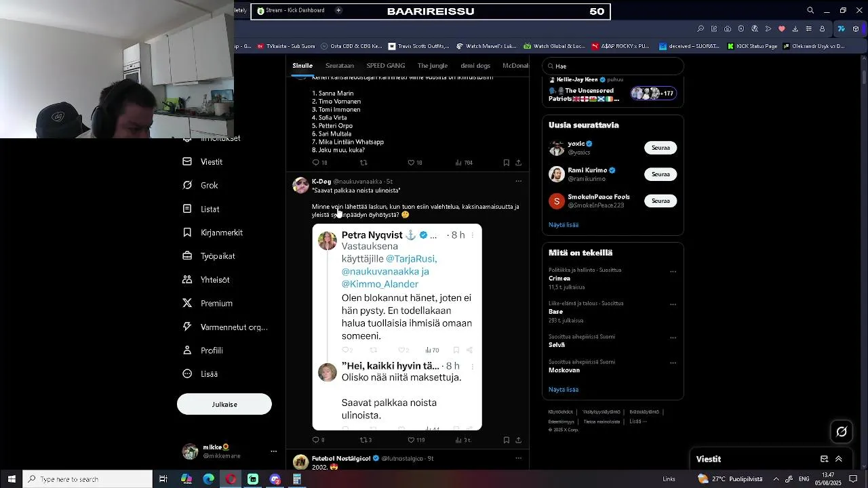The height and width of the screenshot is (488, 868).
Task: Open mikke account options menu
Action: tap(274, 451)
